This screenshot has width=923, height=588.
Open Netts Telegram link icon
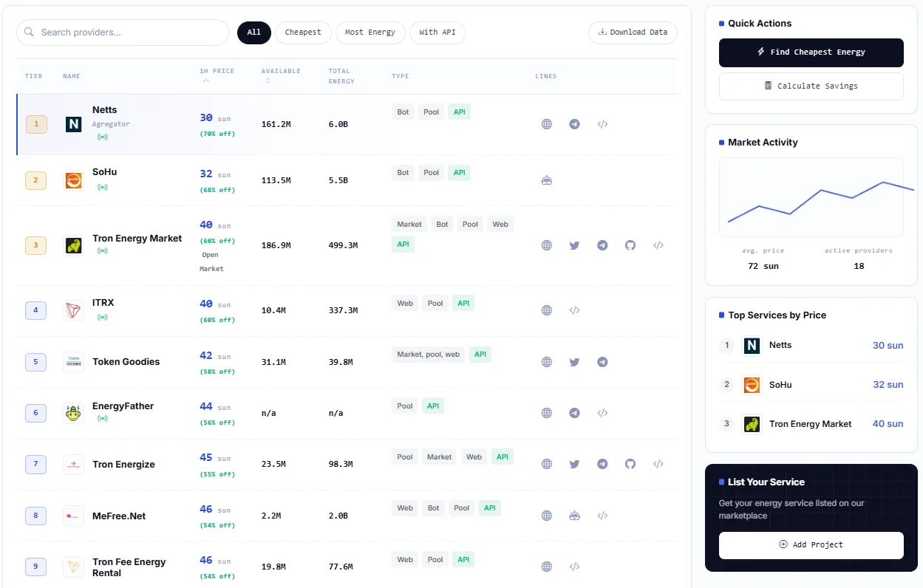tap(574, 124)
